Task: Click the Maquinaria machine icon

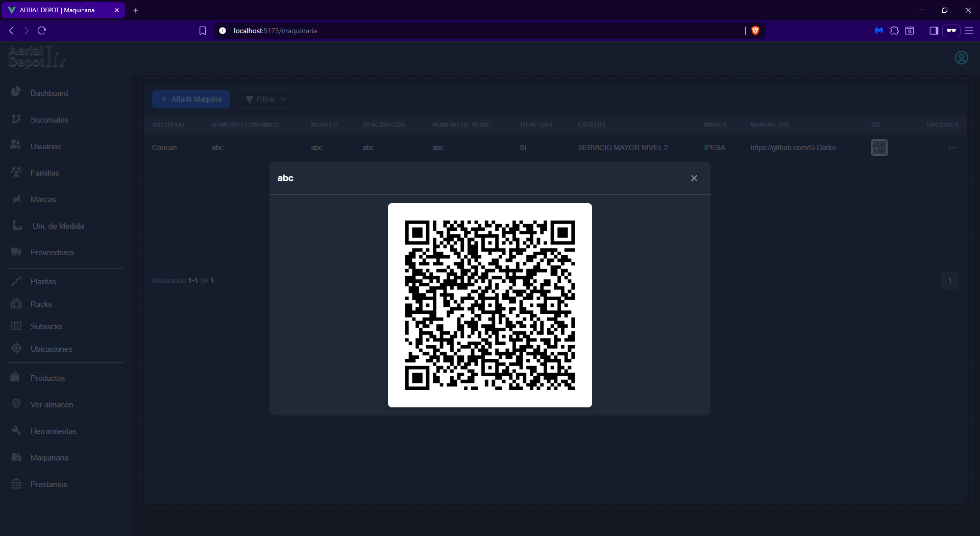Action: click(x=16, y=457)
